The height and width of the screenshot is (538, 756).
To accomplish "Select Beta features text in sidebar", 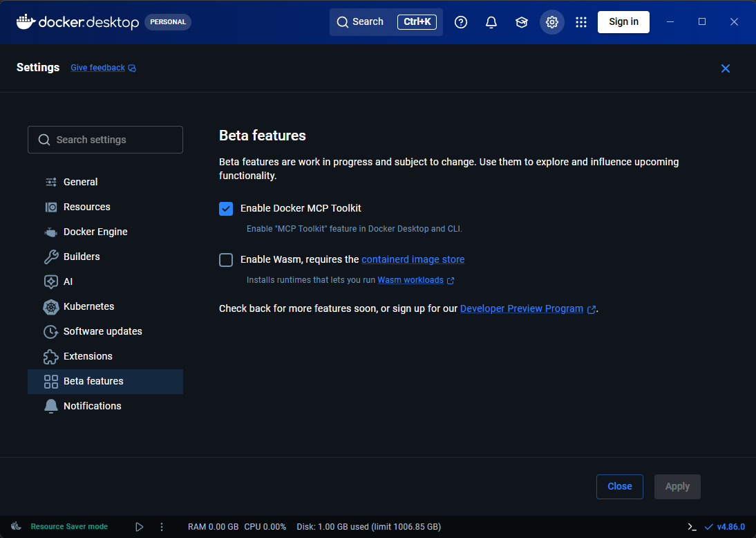I will pyautogui.click(x=93, y=381).
